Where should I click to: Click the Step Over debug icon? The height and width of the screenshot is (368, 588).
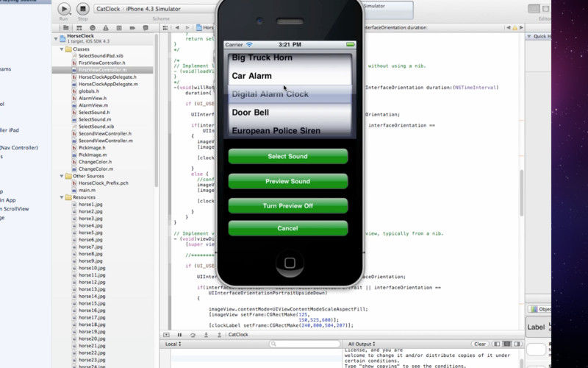193,335
